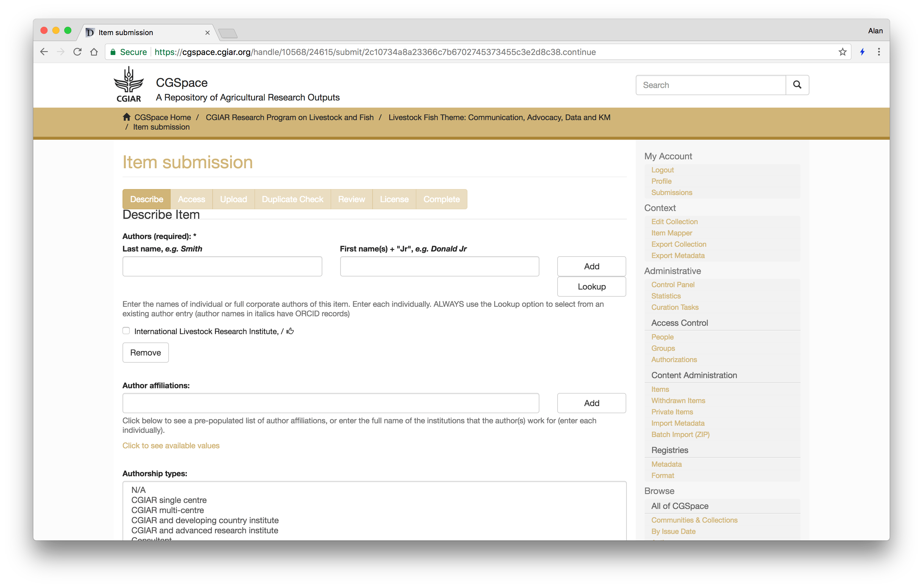Click the browser back arrow
923x588 pixels.
click(44, 52)
